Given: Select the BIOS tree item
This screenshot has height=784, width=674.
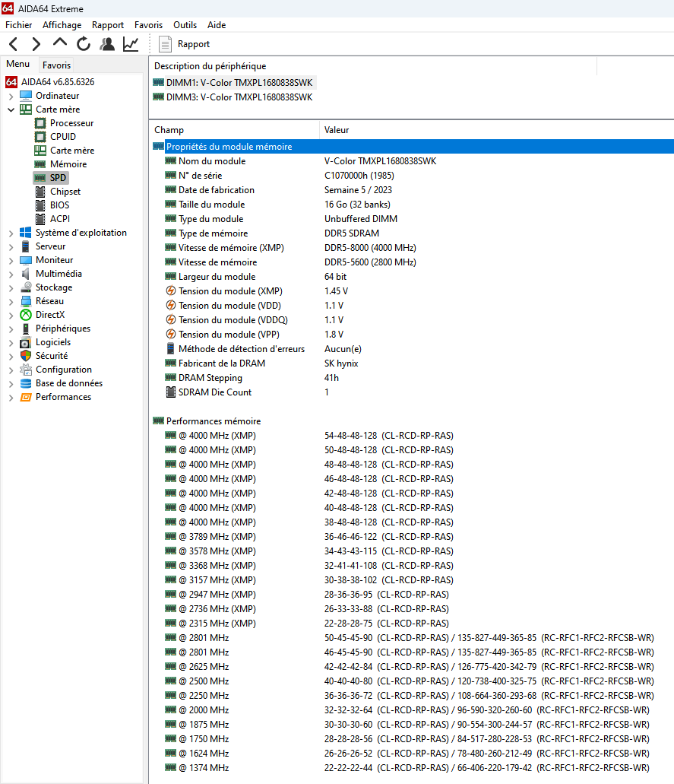Looking at the screenshot, I should (59, 205).
